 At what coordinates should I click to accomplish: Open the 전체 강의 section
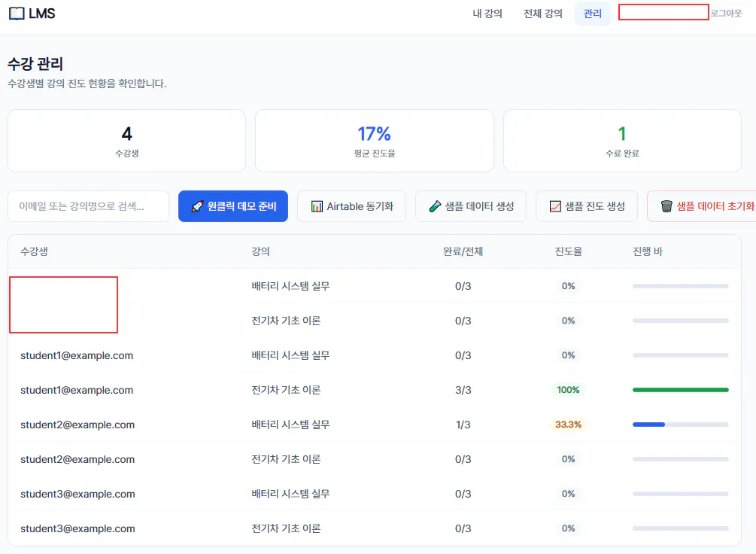tap(542, 13)
